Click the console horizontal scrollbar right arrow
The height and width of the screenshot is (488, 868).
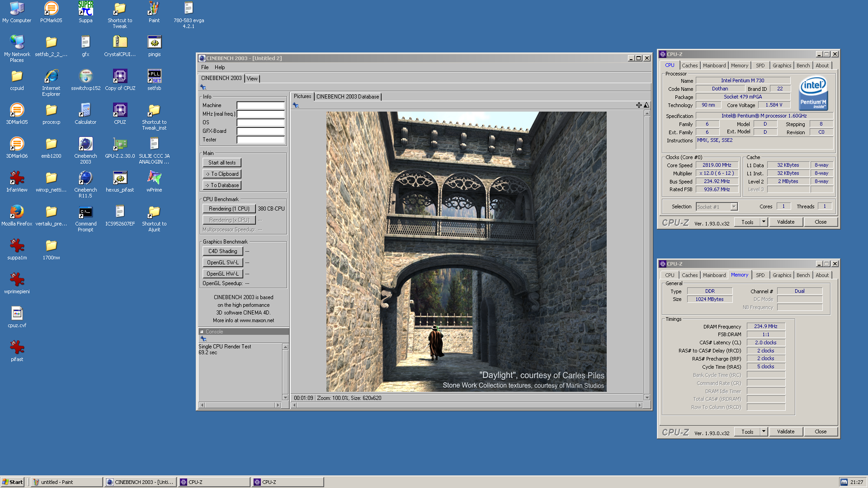point(278,405)
